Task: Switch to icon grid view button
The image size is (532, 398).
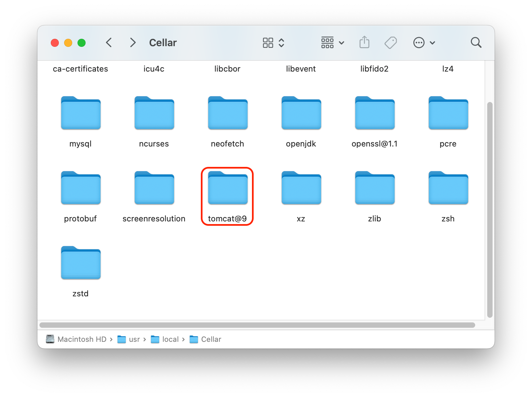Action: (268, 43)
